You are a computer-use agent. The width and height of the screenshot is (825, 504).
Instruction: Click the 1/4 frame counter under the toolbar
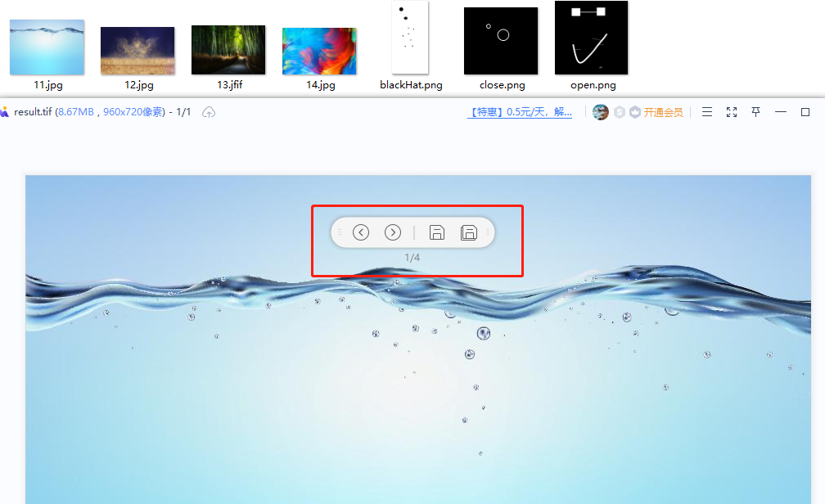click(413, 257)
